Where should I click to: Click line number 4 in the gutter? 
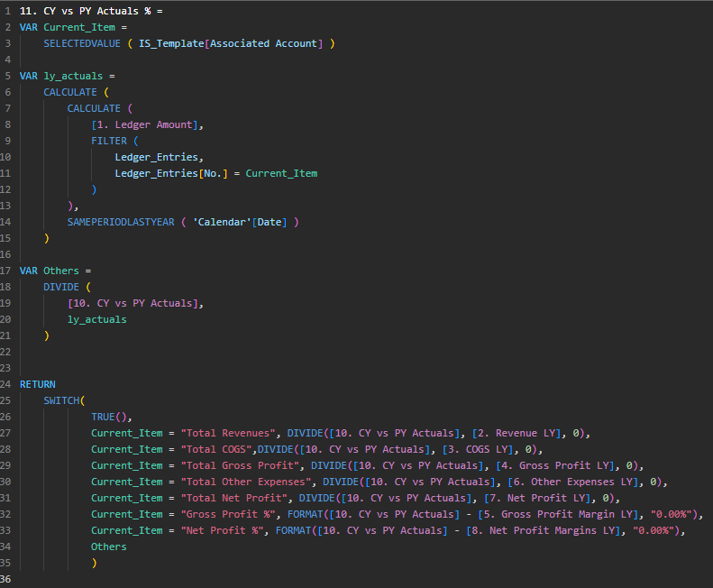pos(8,60)
